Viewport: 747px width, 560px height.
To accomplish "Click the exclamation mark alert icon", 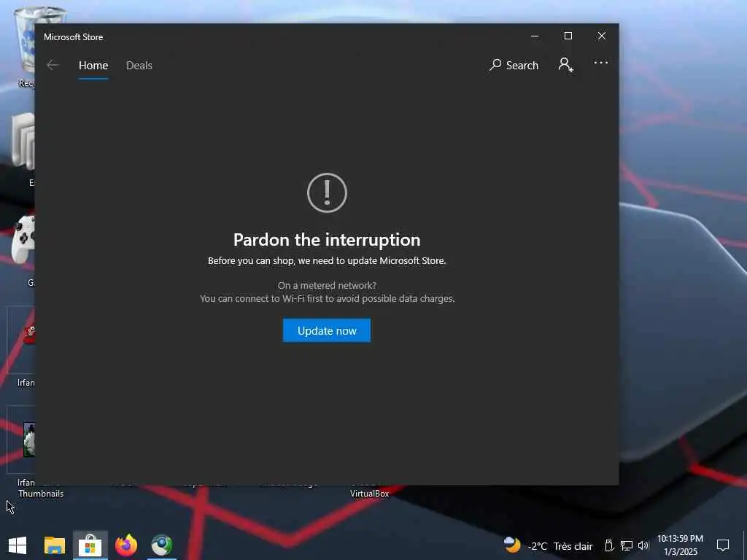I will coord(327,192).
